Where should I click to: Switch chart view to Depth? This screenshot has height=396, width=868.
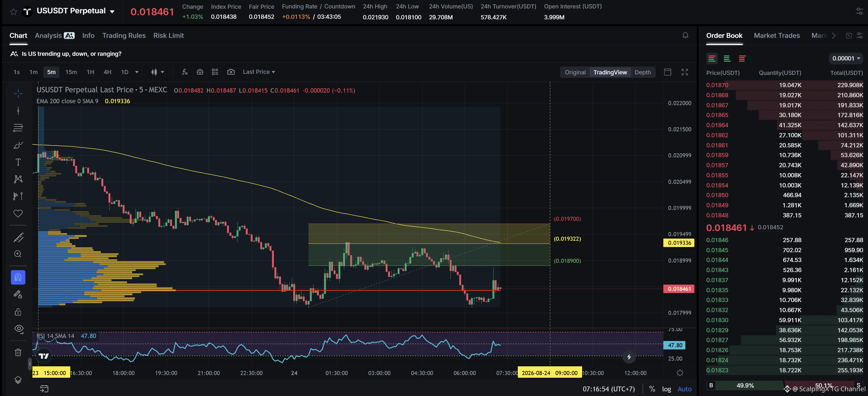[x=642, y=72]
